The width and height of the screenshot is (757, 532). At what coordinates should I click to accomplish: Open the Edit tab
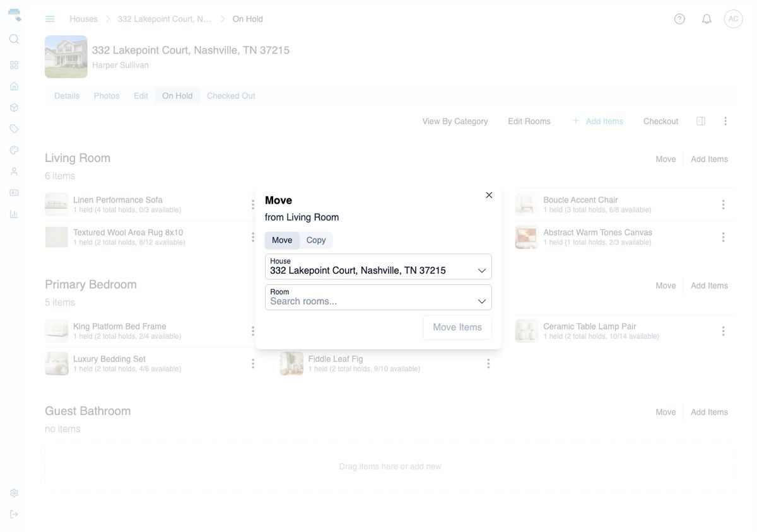point(141,96)
